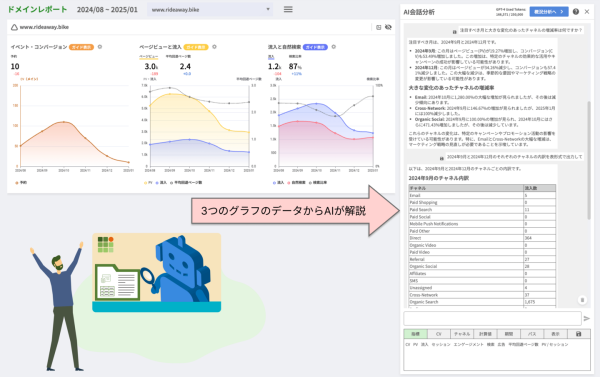Select the ページビュー metric label
The image size is (600, 377).
[x=148, y=56]
